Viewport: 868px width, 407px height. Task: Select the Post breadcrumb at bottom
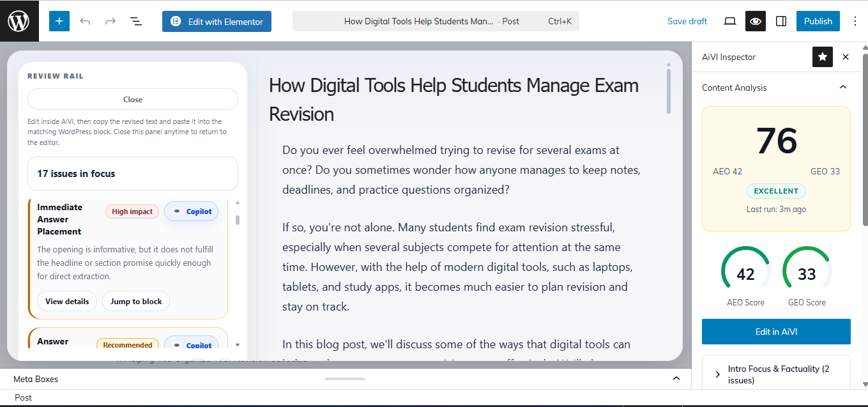(x=24, y=397)
